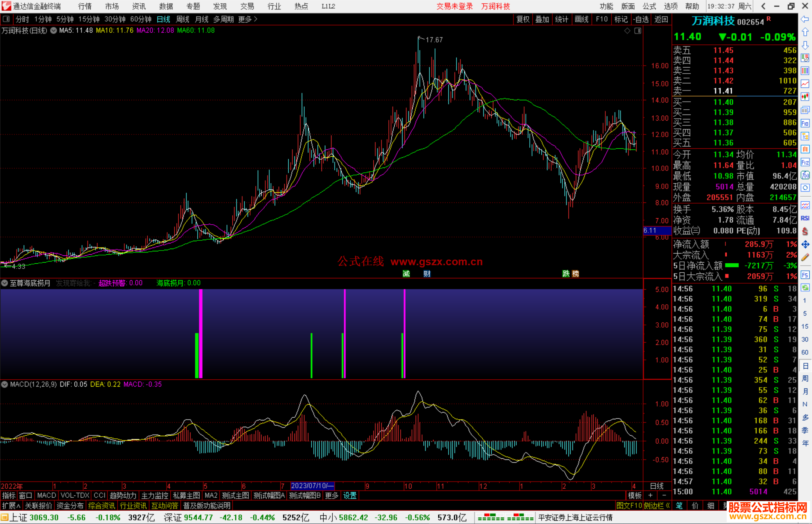The width and height of the screenshot is (812, 524).
Task: Toggle the 至尊海底捞月 indicator round button
Action: [x=5, y=283]
